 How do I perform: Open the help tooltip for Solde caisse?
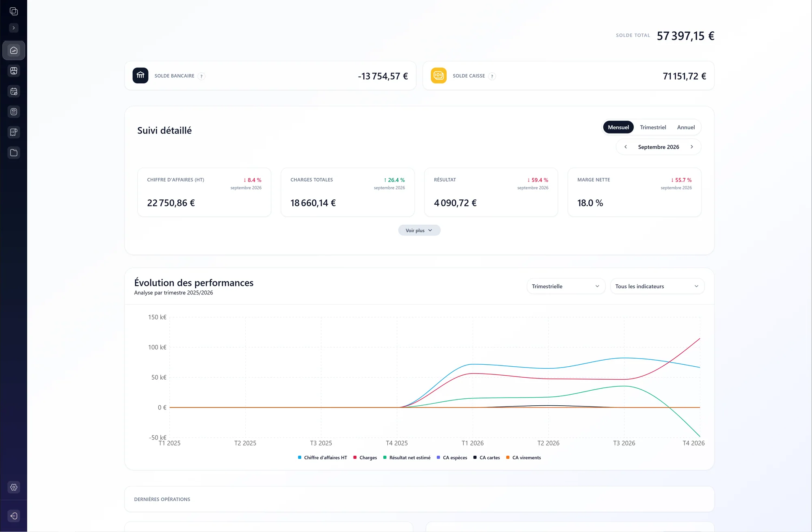492,76
